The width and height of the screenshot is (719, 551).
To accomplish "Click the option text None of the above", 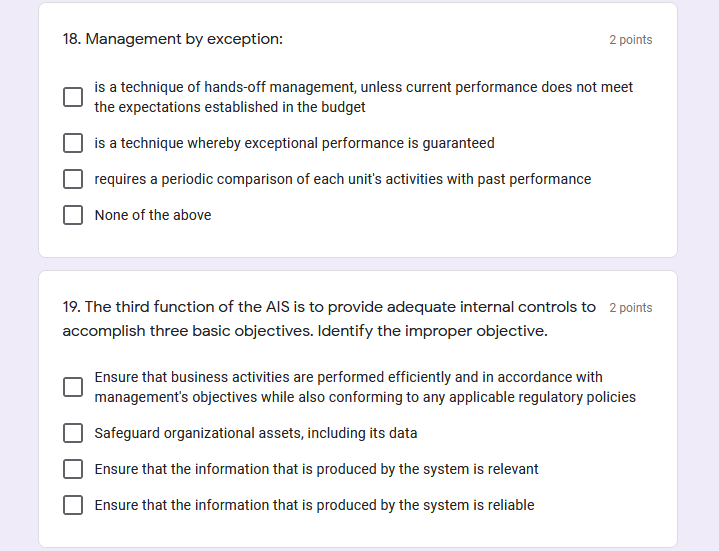I will pos(153,215).
